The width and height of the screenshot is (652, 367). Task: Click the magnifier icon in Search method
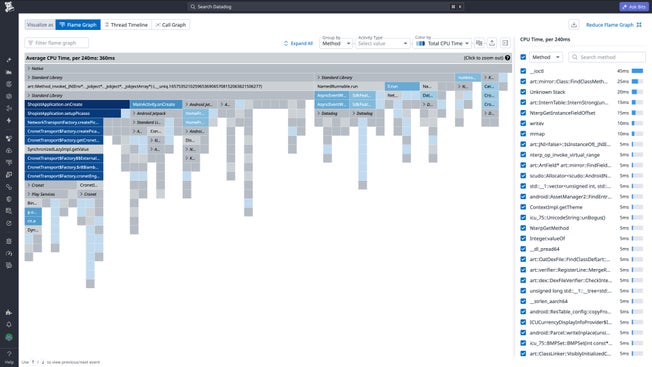575,57
